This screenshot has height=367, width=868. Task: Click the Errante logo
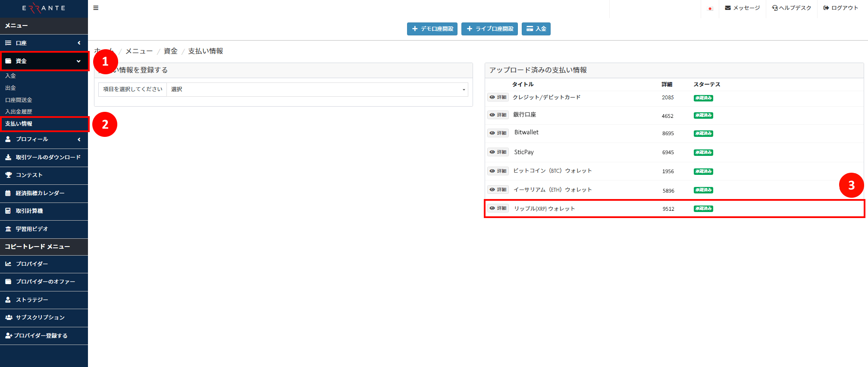tap(44, 8)
